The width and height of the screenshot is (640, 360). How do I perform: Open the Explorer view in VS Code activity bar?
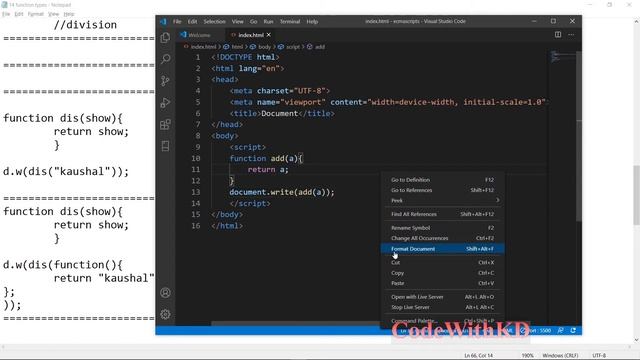165,38
